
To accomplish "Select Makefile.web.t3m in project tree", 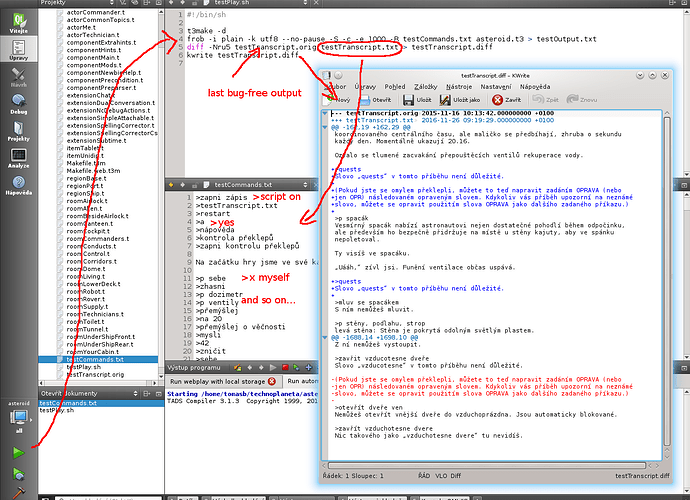I will [93, 171].
